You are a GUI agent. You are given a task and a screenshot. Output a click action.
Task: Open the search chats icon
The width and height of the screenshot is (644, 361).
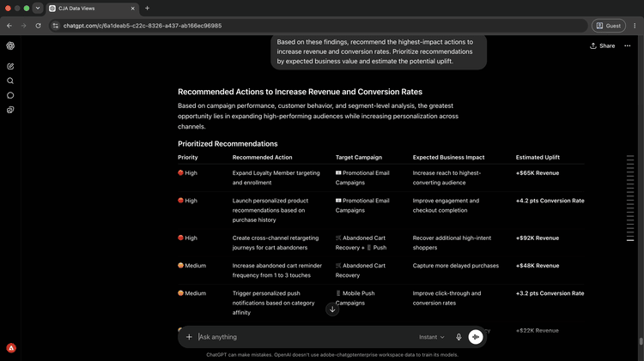tap(10, 81)
